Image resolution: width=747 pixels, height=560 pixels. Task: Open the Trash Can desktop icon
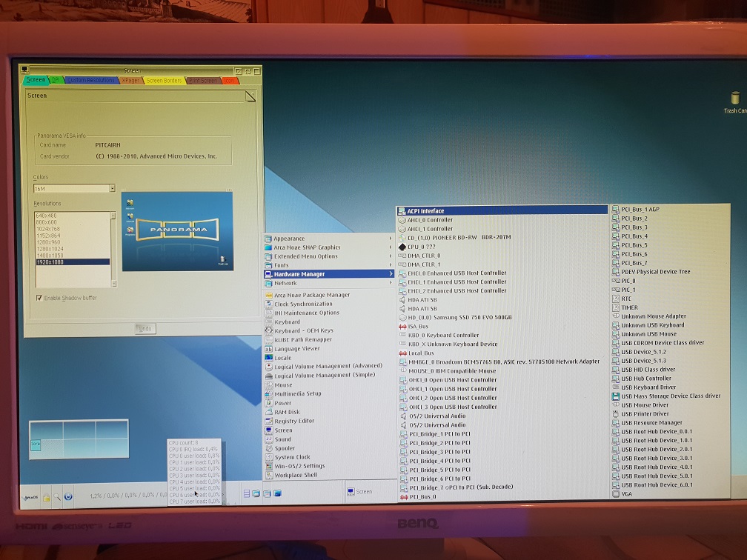pos(735,102)
